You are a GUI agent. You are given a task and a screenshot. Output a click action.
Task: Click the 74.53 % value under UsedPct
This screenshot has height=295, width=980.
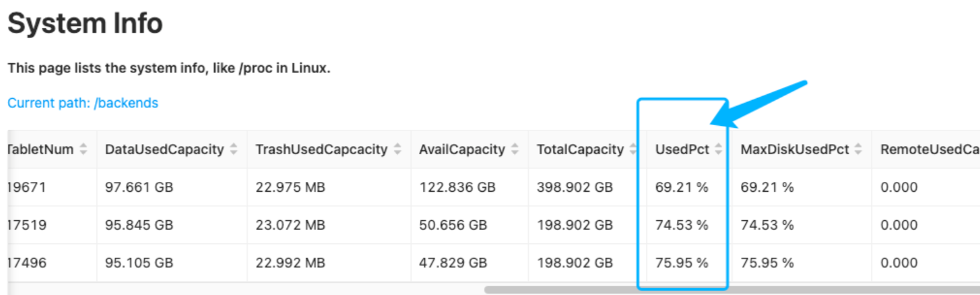tap(681, 225)
